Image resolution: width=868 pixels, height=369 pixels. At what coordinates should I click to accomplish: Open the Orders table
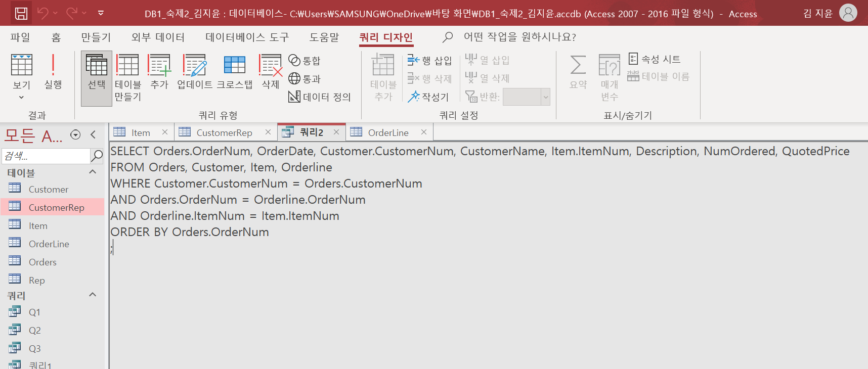tap(52, 262)
